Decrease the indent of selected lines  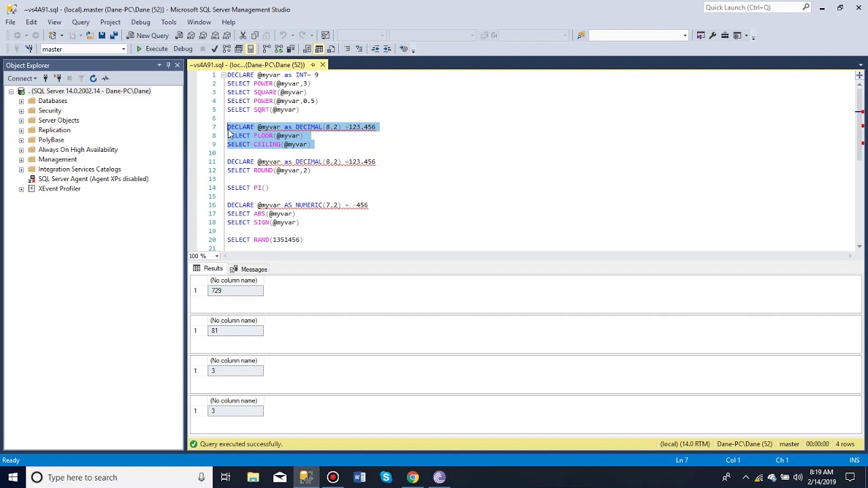375,49
